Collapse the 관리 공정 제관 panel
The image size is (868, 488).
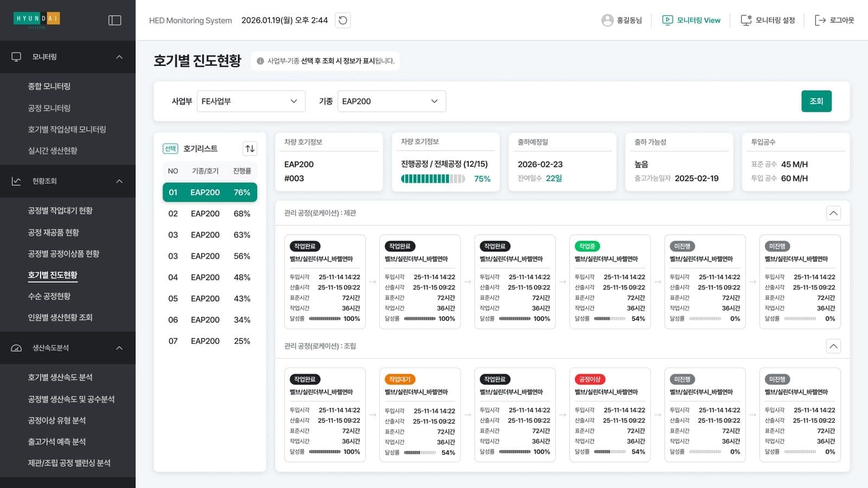(x=833, y=213)
